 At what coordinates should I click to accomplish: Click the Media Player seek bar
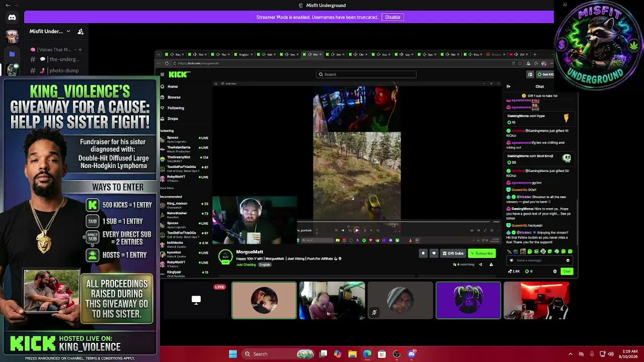[393, 222]
